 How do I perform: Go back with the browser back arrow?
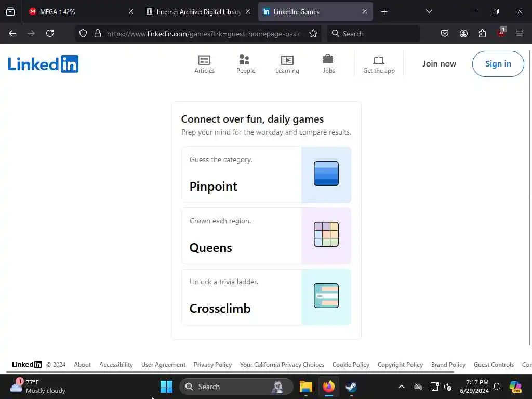point(12,34)
